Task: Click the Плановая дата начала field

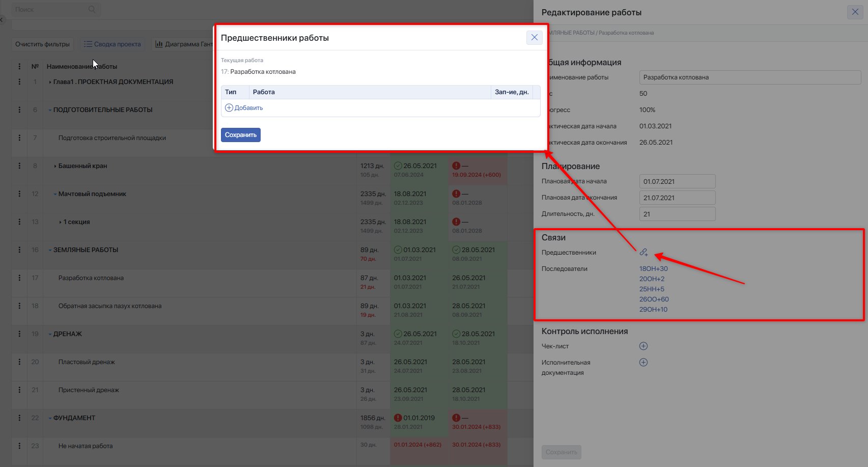Action: (678, 181)
